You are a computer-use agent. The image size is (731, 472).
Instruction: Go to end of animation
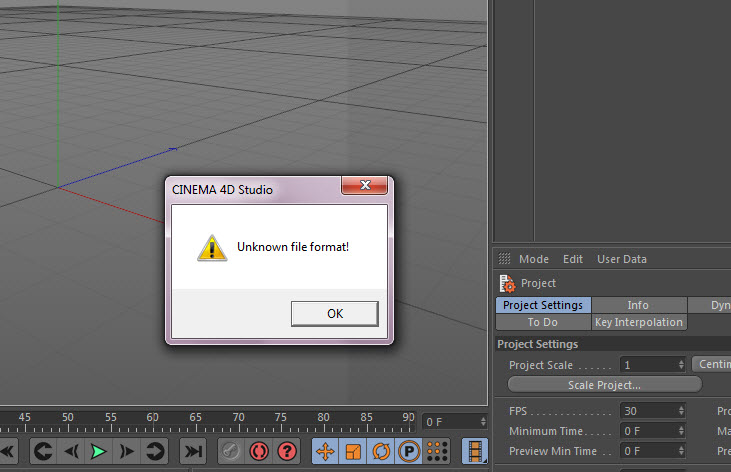(193, 451)
